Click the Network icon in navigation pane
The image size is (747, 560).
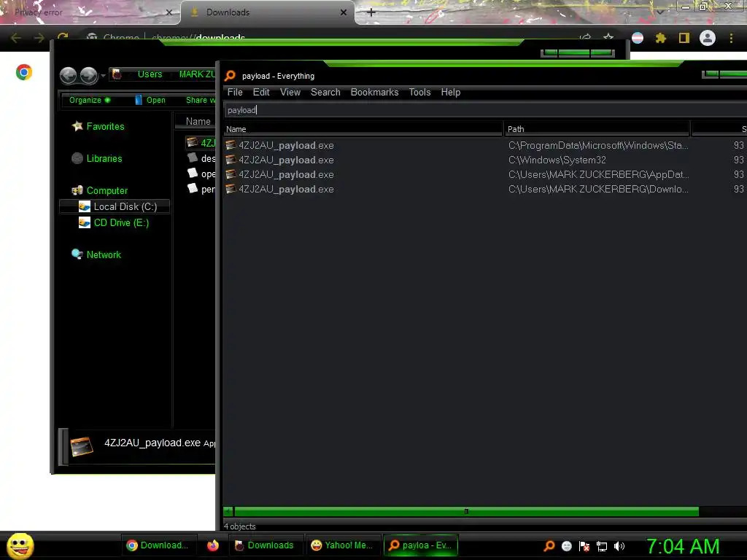click(x=77, y=254)
